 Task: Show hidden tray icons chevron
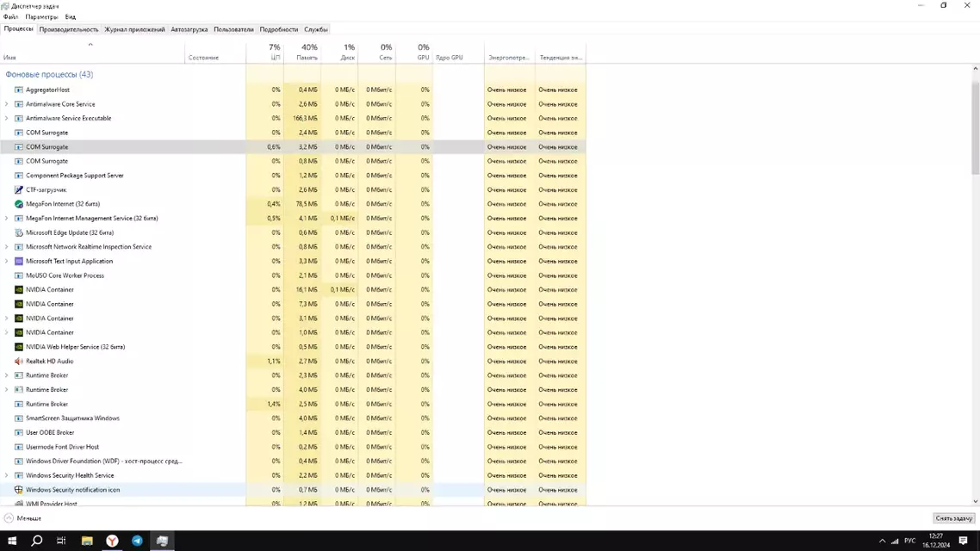(x=882, y=541)
